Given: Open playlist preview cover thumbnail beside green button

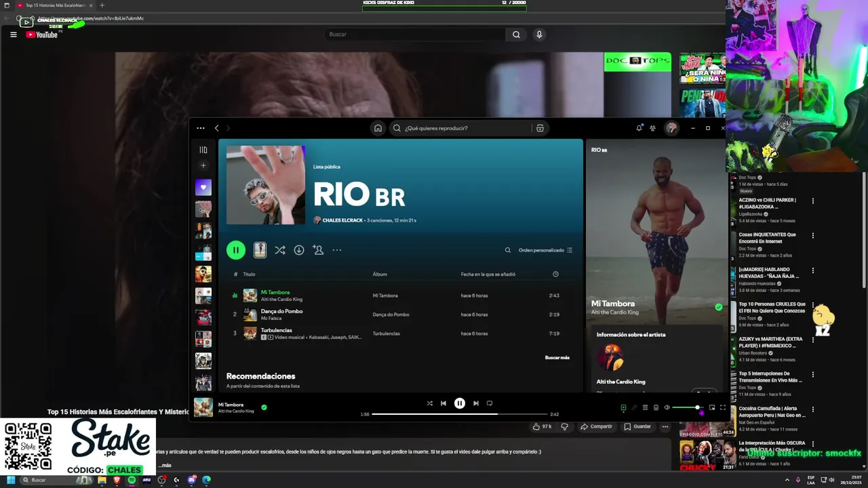Looking at the screenshot, I should pyautogui.click(x=260, y=250).
